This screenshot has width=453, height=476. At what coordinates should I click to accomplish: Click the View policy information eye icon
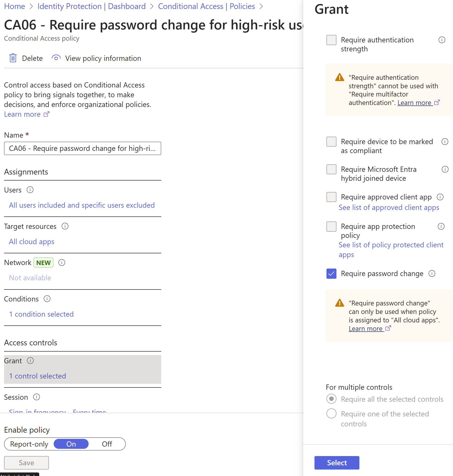tap(56, 58)
